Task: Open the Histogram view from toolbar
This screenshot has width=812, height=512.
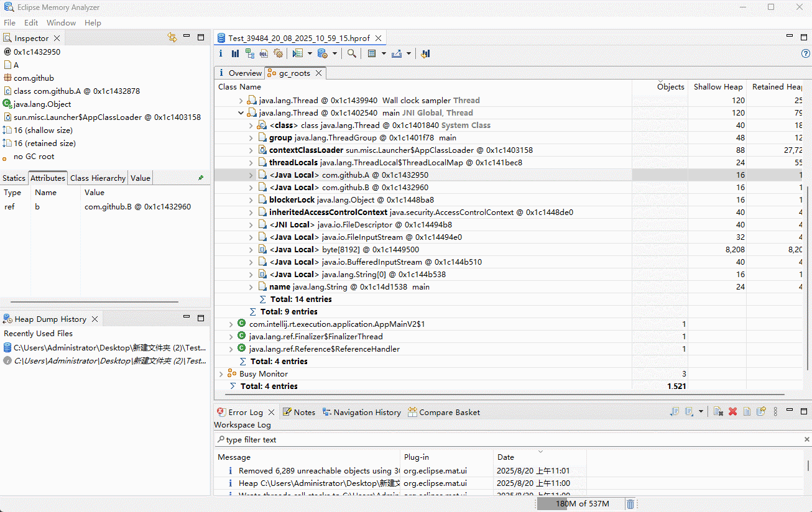Action: (236, 53)
